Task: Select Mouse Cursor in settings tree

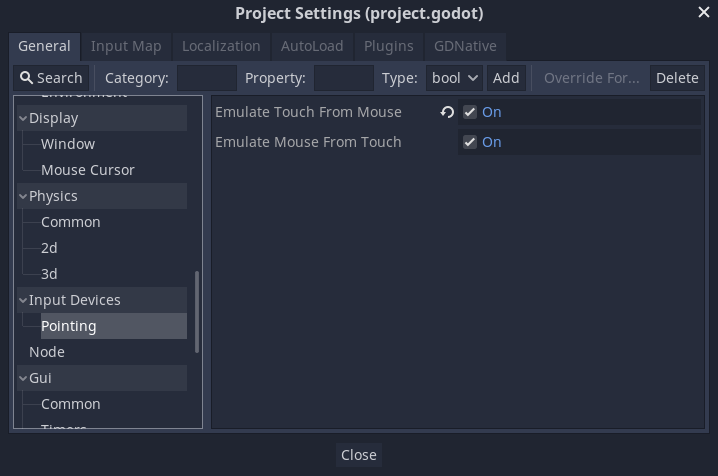Action: (x=87, y=170)
